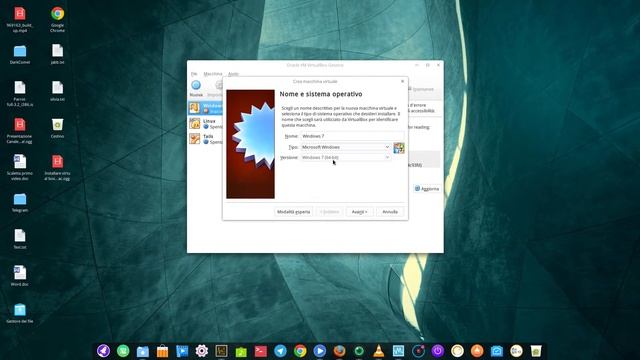Open the purple power icon in the dock
The width and height of the screenshot is (640, 360).
click(438, 351)
